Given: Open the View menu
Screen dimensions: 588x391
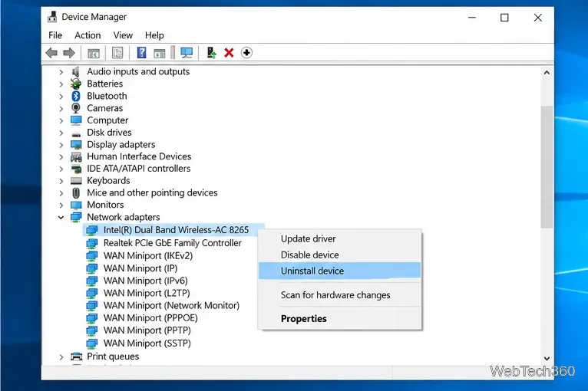Looking at the screenshot, I should (x=123, y=35).
